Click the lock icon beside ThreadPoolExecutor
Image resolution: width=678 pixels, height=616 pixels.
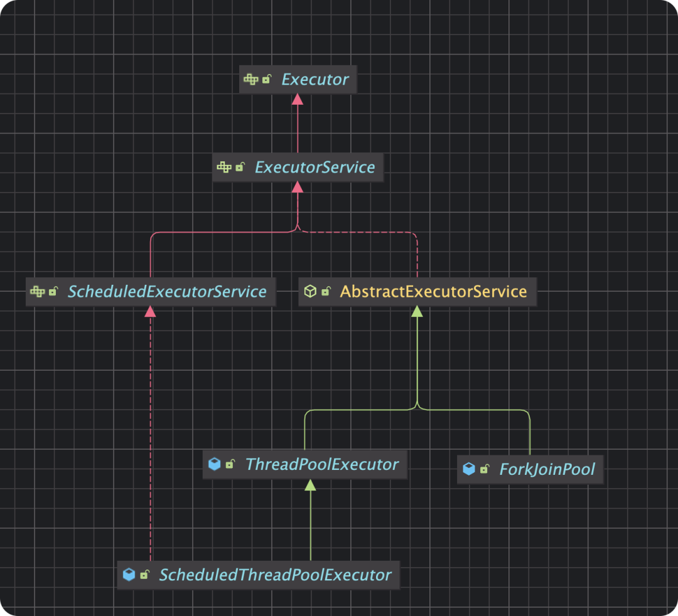tap(230, 464)
